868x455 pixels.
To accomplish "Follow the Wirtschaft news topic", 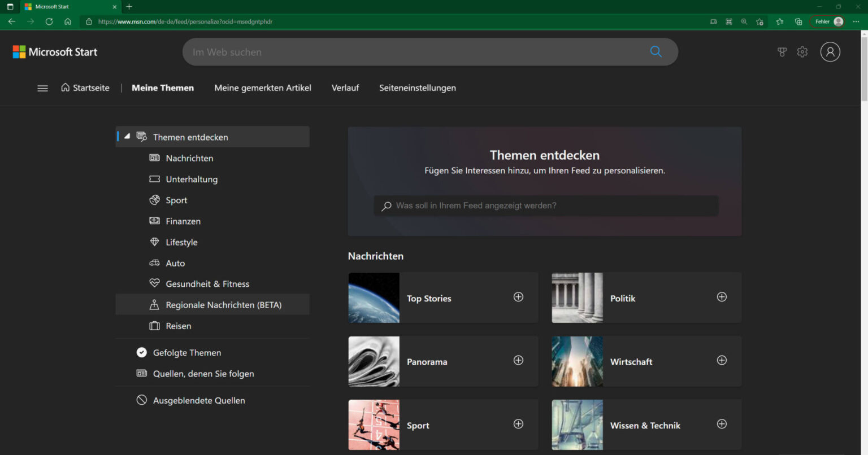I will coord(722,360).
